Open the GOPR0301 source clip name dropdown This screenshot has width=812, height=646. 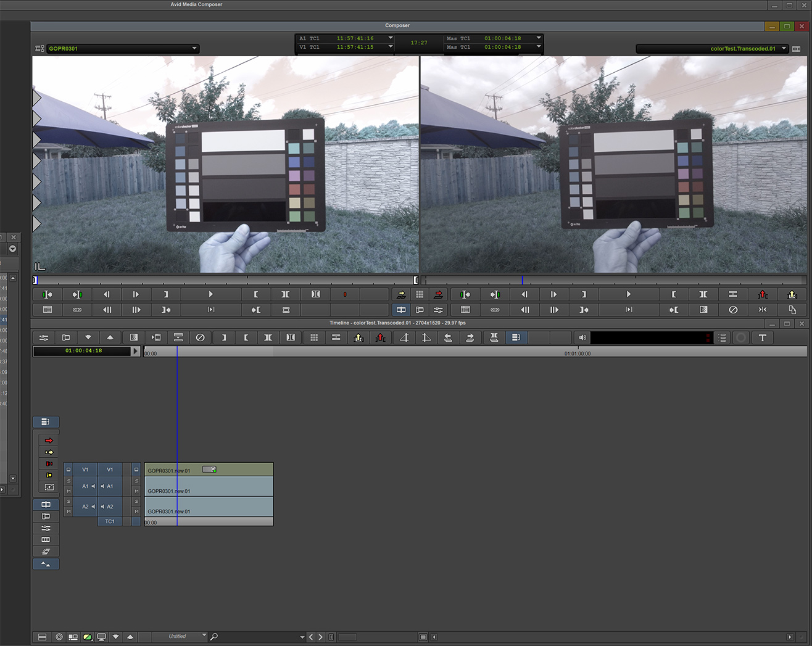(194, 48)
